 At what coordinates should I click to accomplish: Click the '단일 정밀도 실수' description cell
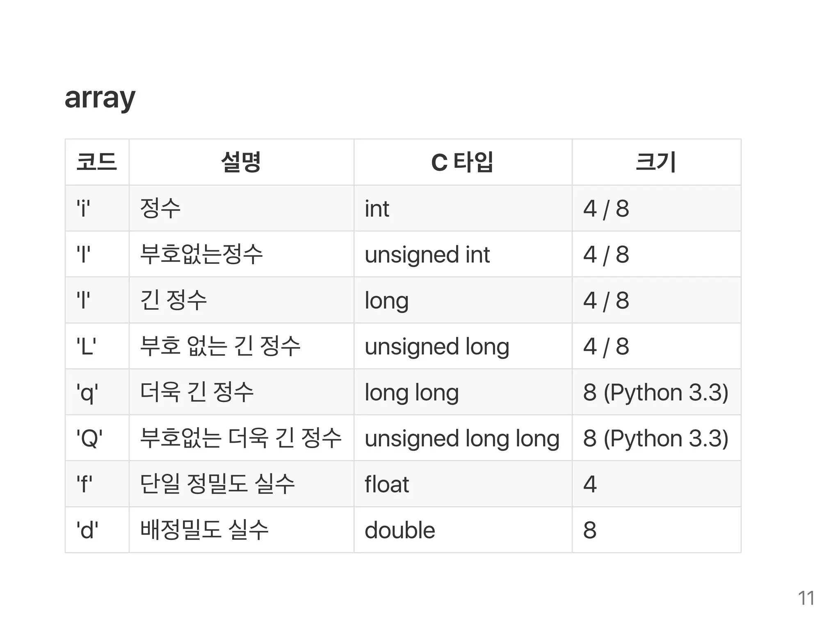pyautogui.click(x=217, y=484)
